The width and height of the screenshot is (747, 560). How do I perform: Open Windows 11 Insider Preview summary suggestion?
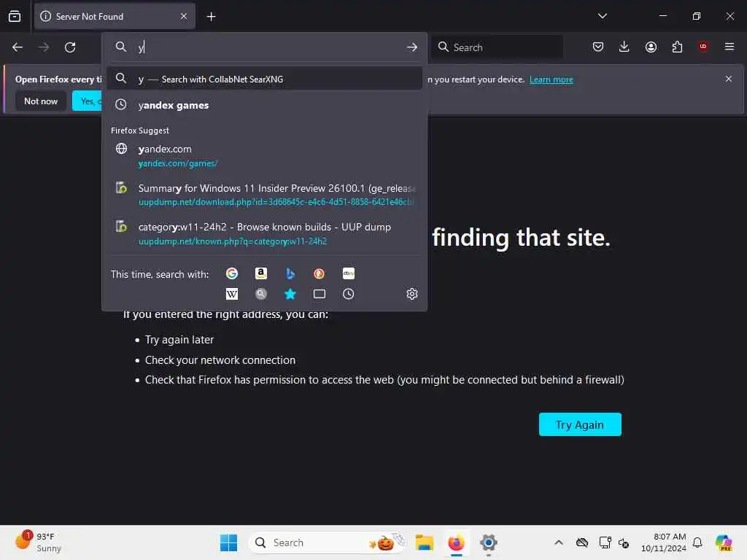(x=264, y=194)
